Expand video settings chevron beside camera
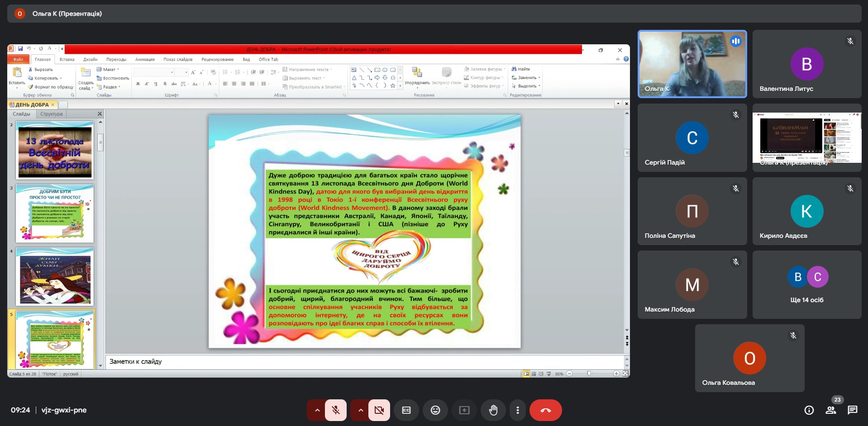Screen dimensions: 868x426 point(360,410)
